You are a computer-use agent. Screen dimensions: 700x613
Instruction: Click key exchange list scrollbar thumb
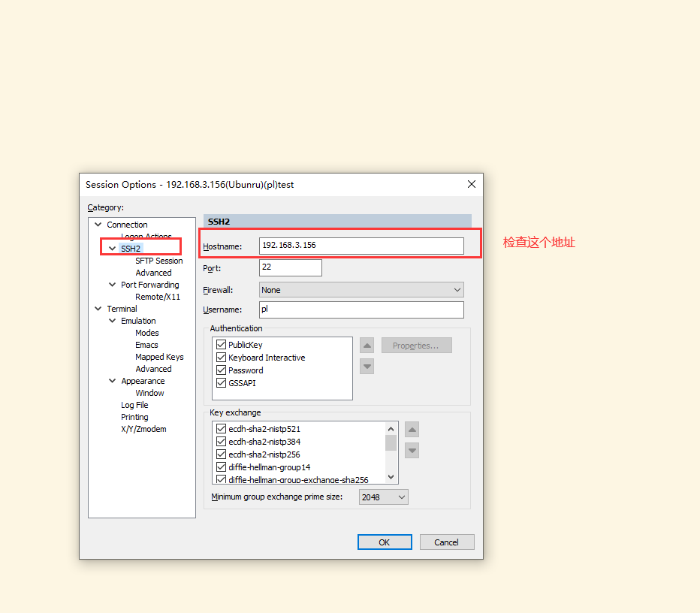pyautogui.click(x=391, y=443)
